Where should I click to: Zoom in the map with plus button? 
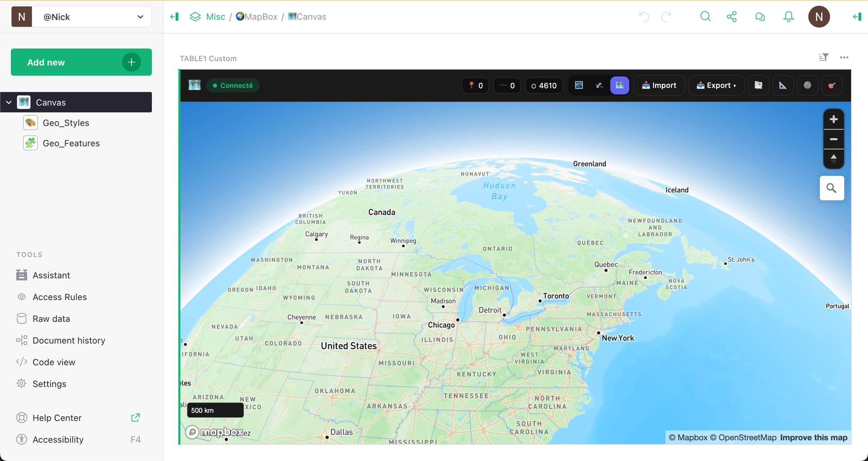coord(834,119)
